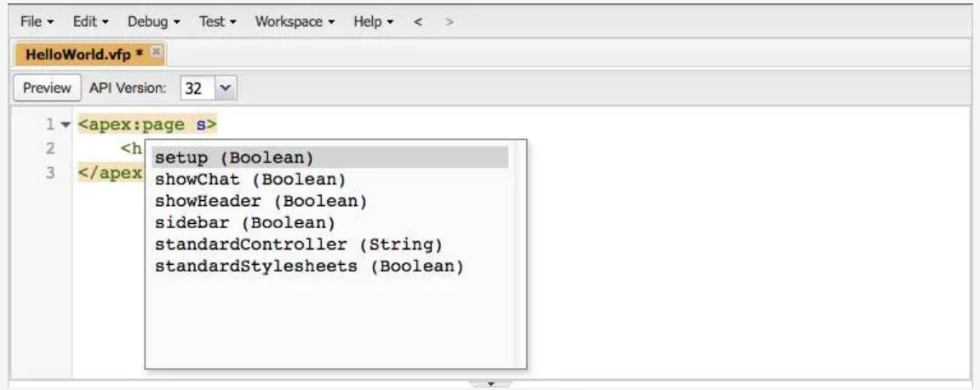Close the HelloWorld.vfp tab
The height and width of the screenshot is (390, 980).
point(157,53)
